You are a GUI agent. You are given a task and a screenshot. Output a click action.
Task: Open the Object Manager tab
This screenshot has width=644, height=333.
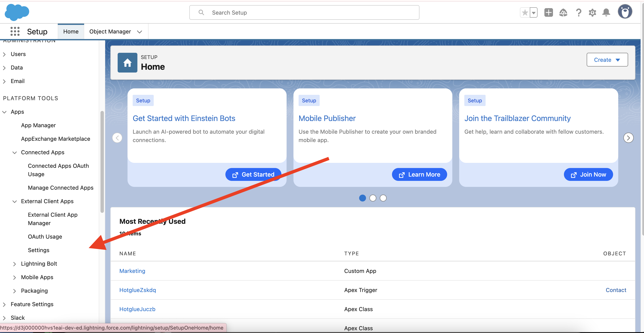coord(110,32)
